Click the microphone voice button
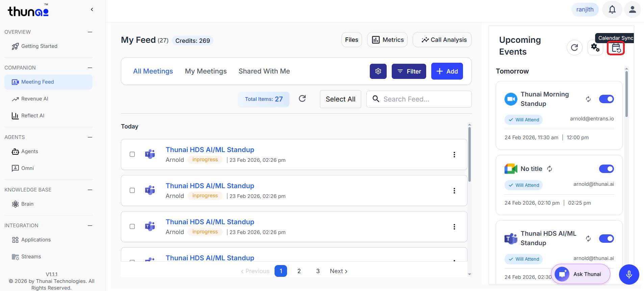Screen dimensions: 644x291 click(629, 274)
